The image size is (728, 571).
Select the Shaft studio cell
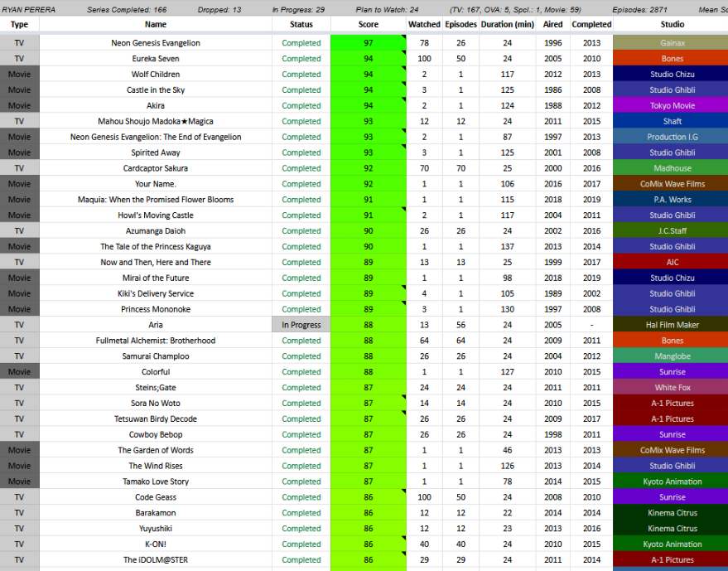pos(673,121)
